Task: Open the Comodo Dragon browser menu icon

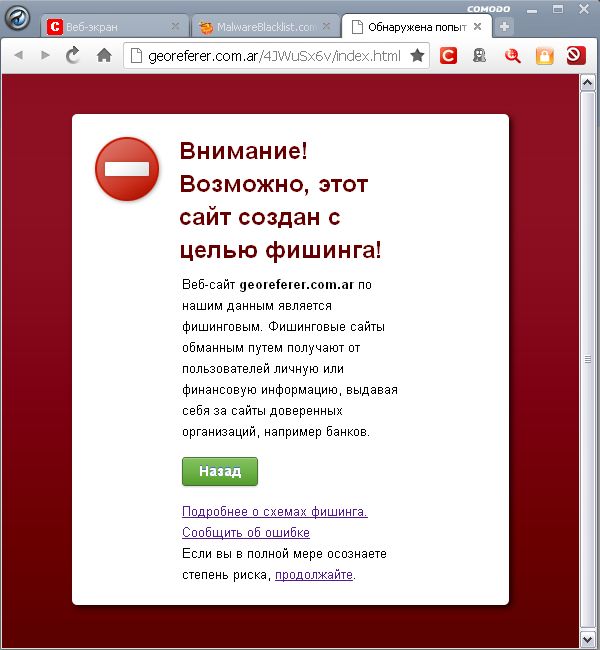Action: (x=19, y=20)
